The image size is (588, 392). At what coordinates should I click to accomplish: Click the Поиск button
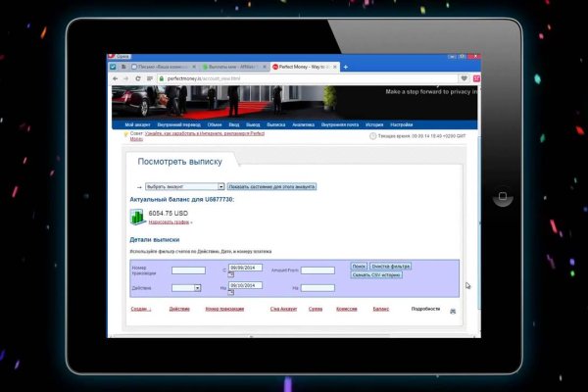[x=359, y=266]
